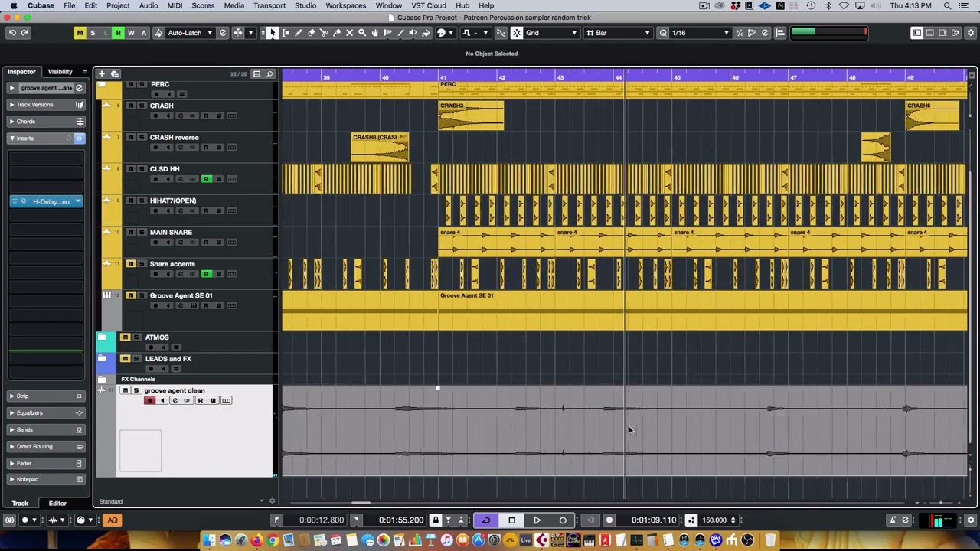
Task: Click the Iterative Quantize icon beside 1/16
Action: point(740,33)
